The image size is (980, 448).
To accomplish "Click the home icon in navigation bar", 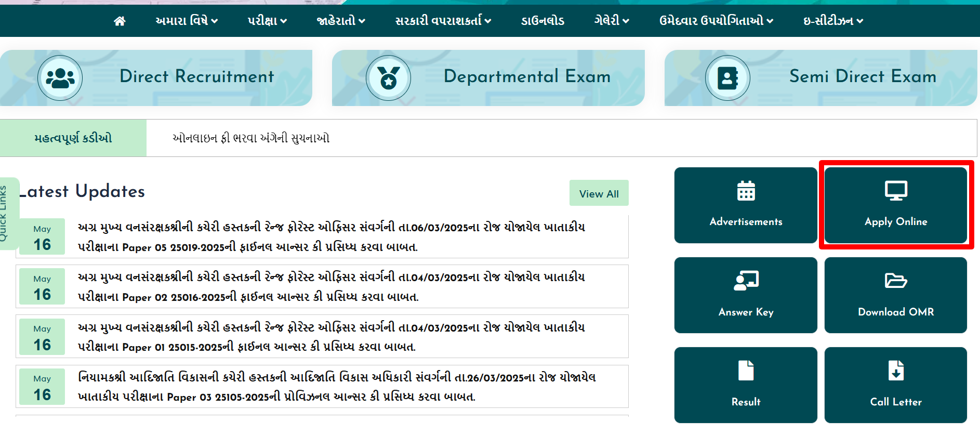I will 120,21.
